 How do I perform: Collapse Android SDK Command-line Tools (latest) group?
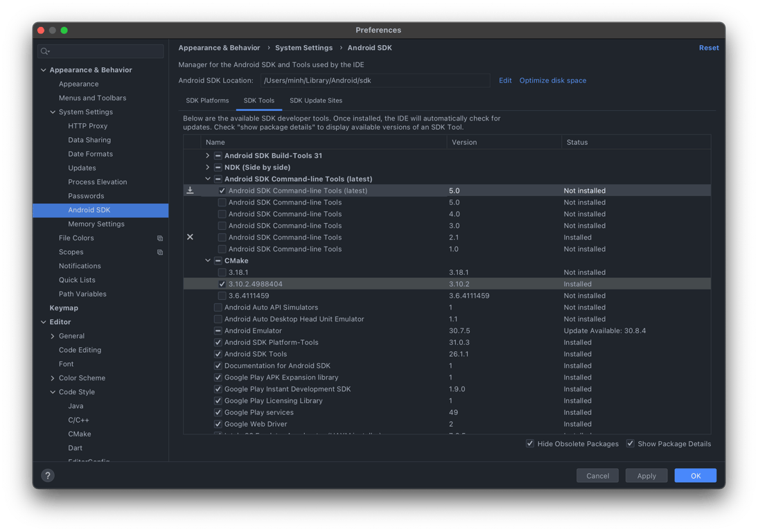(208, 179)
